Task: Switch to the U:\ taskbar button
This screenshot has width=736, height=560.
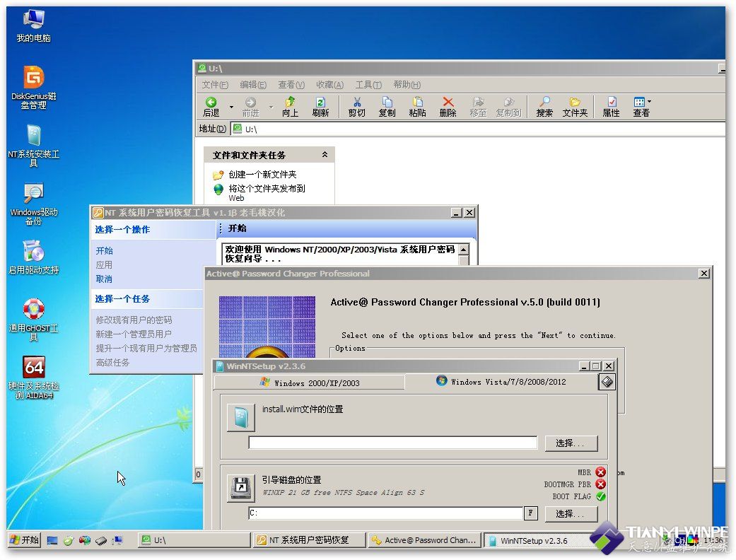Action: [194, 540]
